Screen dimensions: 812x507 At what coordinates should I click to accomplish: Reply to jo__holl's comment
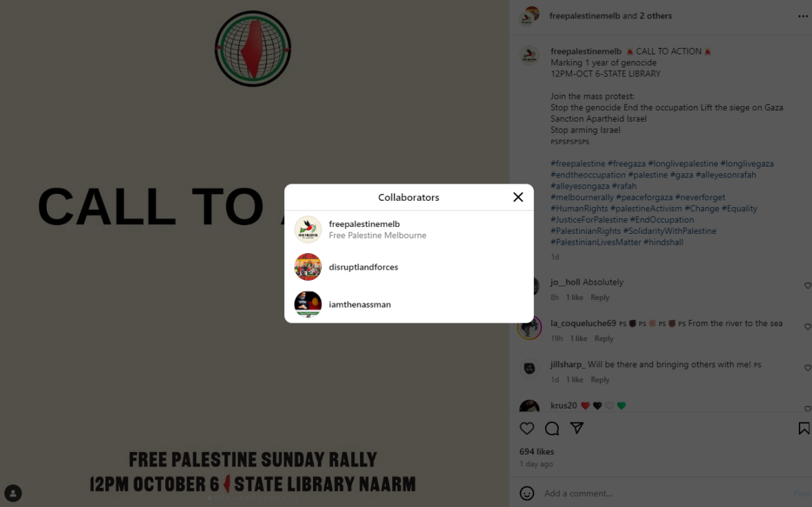click(599, 297)
